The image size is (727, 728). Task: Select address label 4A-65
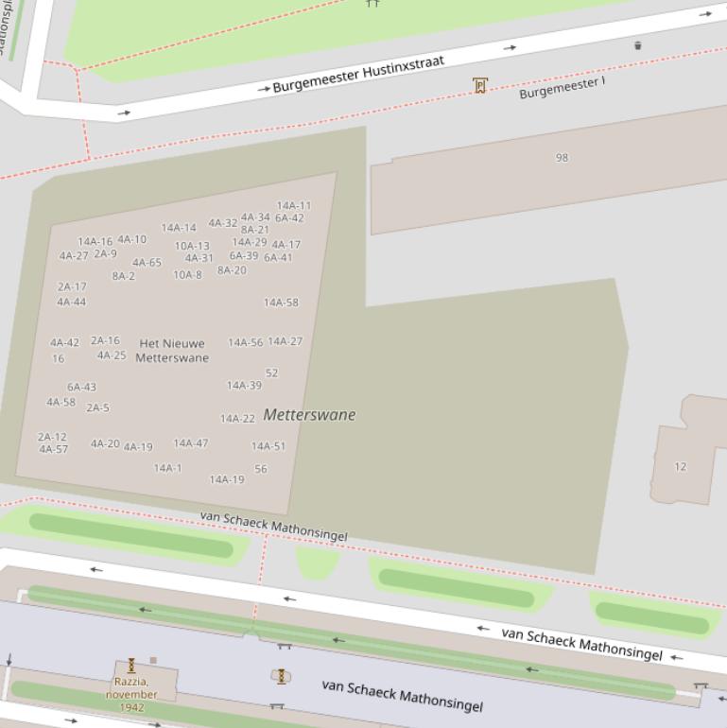[x=147, y=263]
